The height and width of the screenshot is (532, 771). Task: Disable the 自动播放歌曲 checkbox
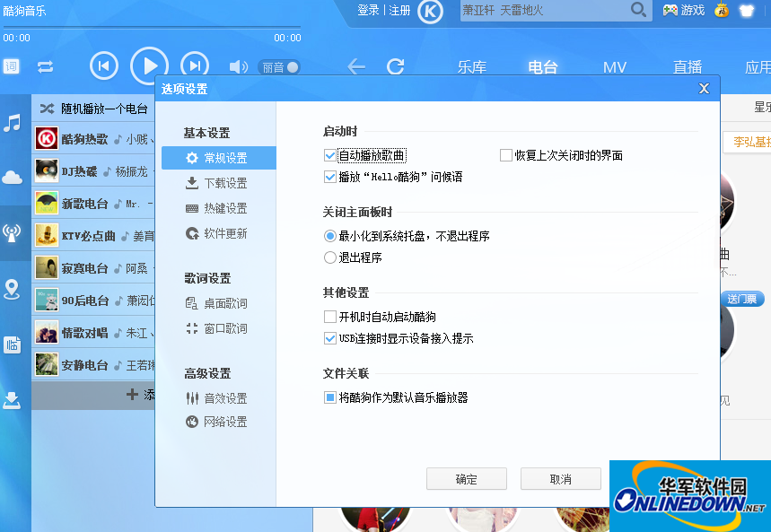click(330, 154)
